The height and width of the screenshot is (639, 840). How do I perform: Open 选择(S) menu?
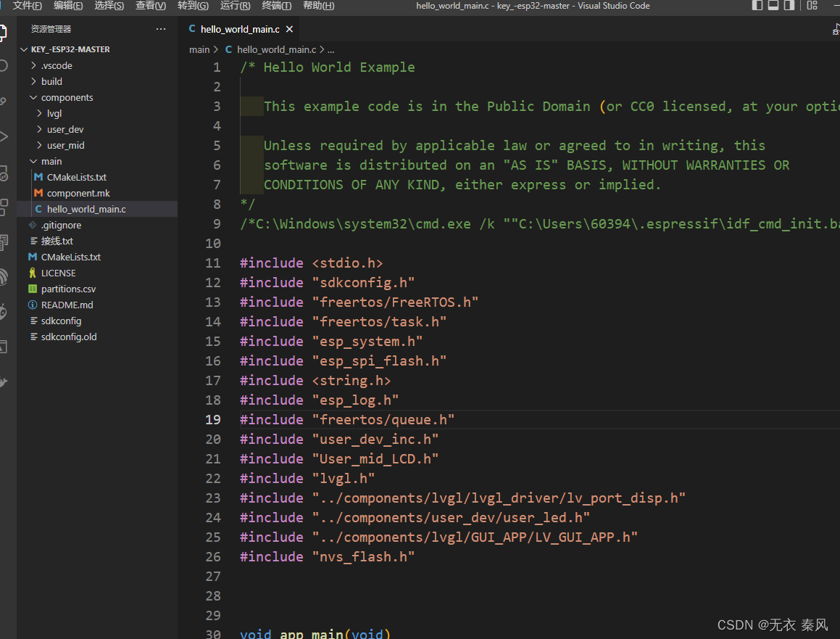click(x=109, y=5)
